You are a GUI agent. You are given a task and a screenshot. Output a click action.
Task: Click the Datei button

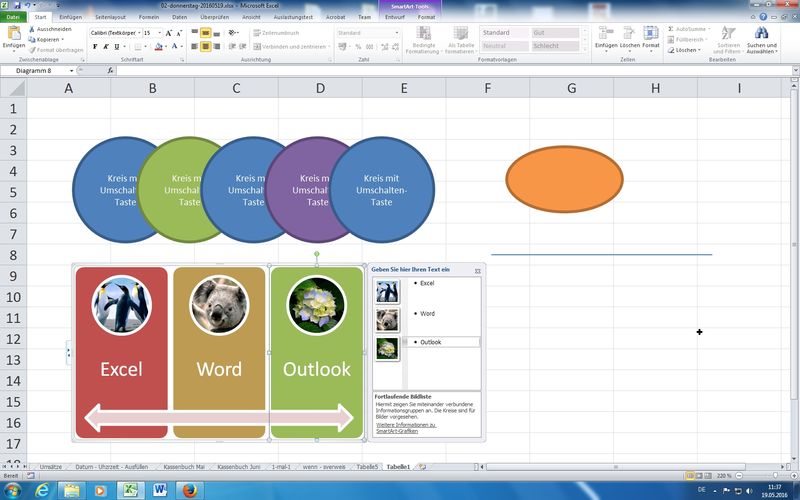(14, 17)
